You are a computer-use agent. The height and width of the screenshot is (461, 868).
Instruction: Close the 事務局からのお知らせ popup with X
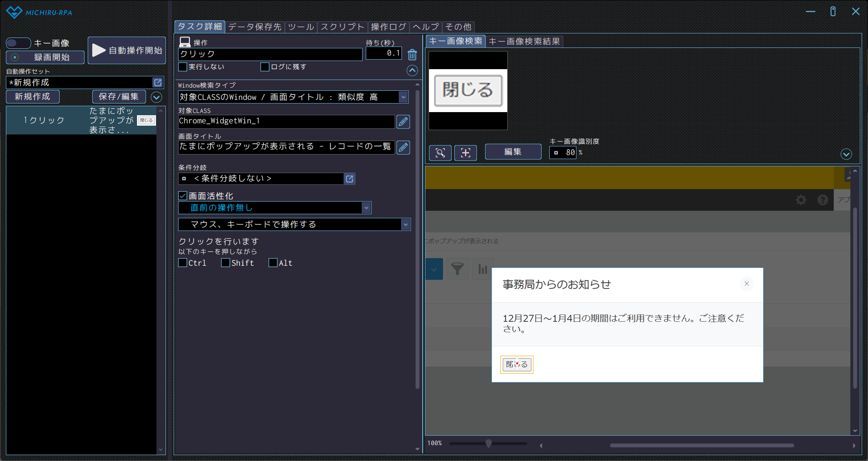pyautogui.click(x=746, y=284)
